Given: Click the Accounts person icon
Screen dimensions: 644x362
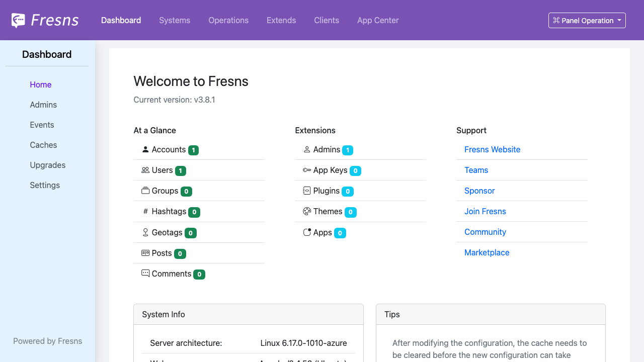Looking at the screenshot, I should pyautogui.click(x=145, y=149).
